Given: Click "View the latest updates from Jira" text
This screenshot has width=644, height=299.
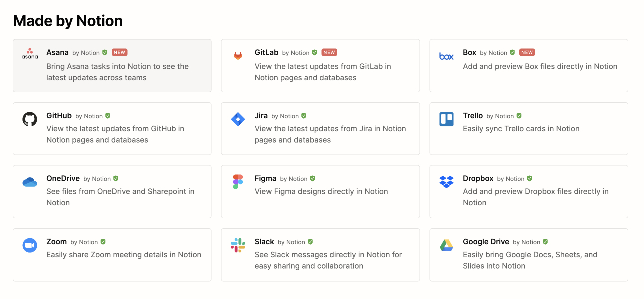Looking at the screenshot, I should click(330, 134).
